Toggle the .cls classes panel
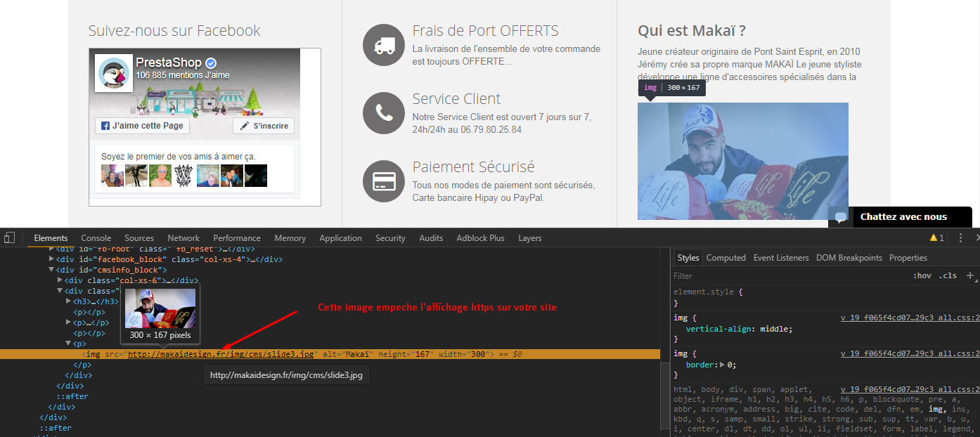This screenshot has width=980, height=437. pos(948,275)
